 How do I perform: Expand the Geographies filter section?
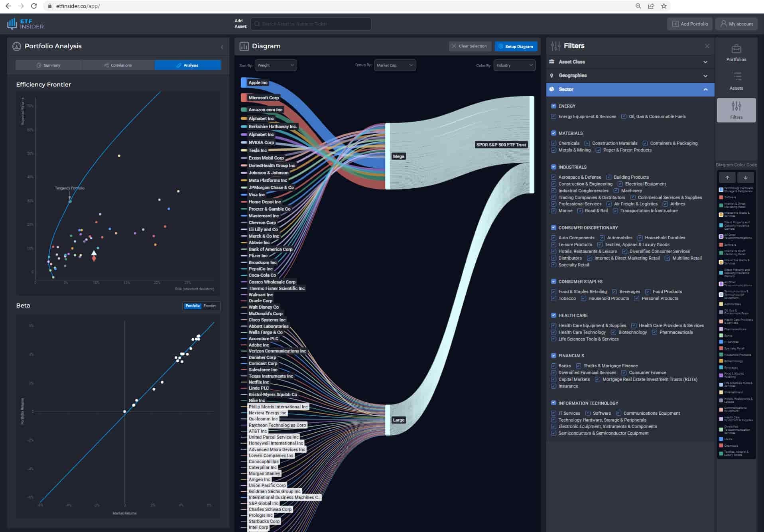(705, 76)
